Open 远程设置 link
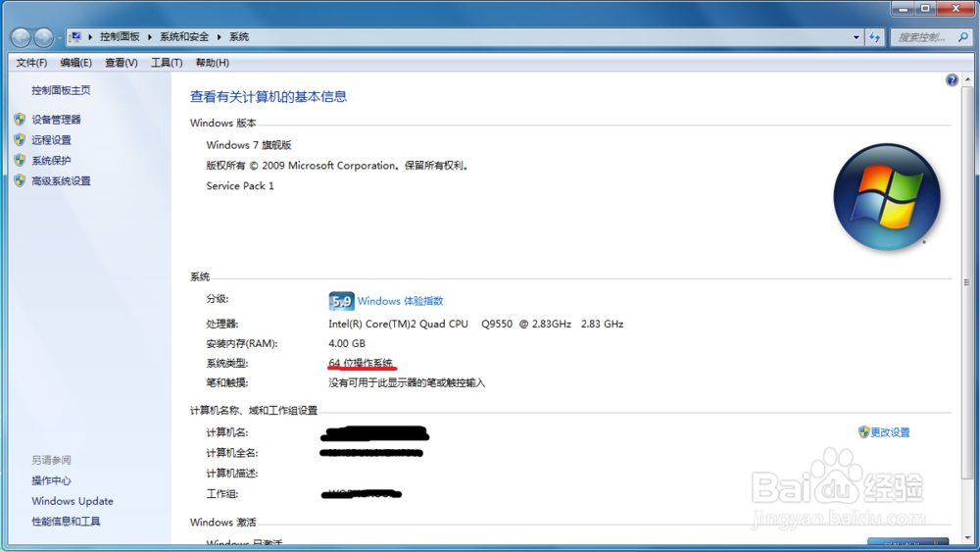 51,140
